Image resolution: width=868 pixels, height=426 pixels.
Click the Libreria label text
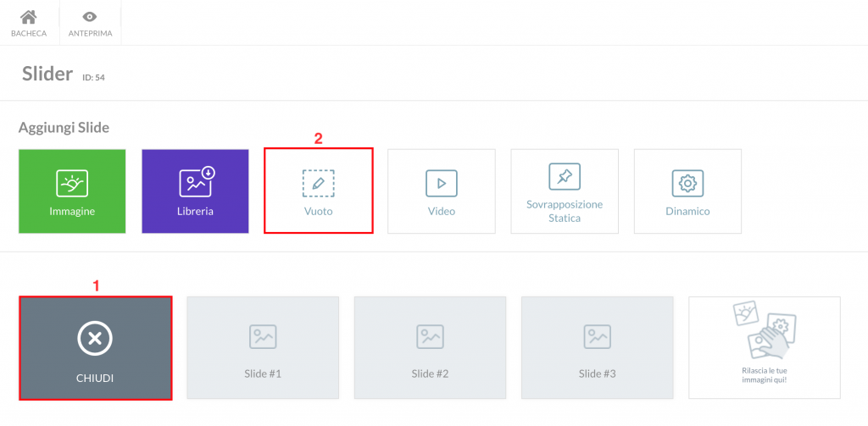point(196,212)
